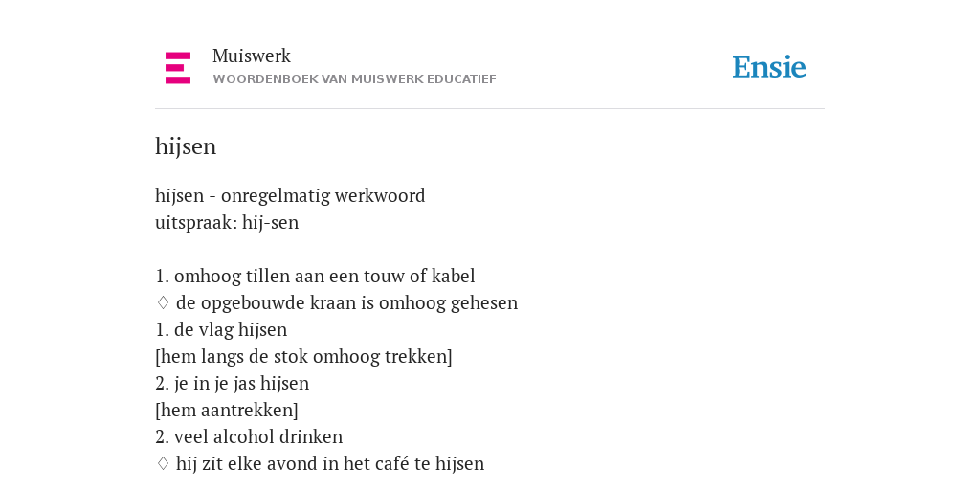Image resolution: width=980 pixels, height=490 pixels.
Task: Open the Ensie brand logo link
Action: (x=769, y=67)
